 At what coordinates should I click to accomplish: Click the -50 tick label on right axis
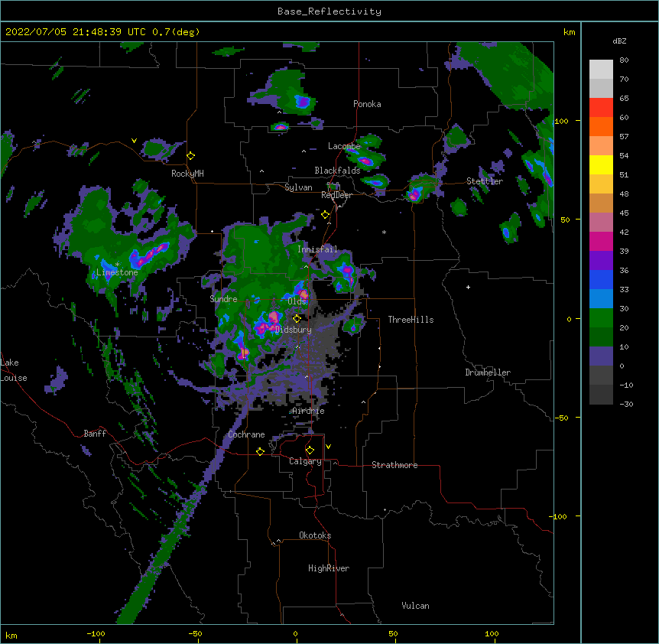[561, 418]
